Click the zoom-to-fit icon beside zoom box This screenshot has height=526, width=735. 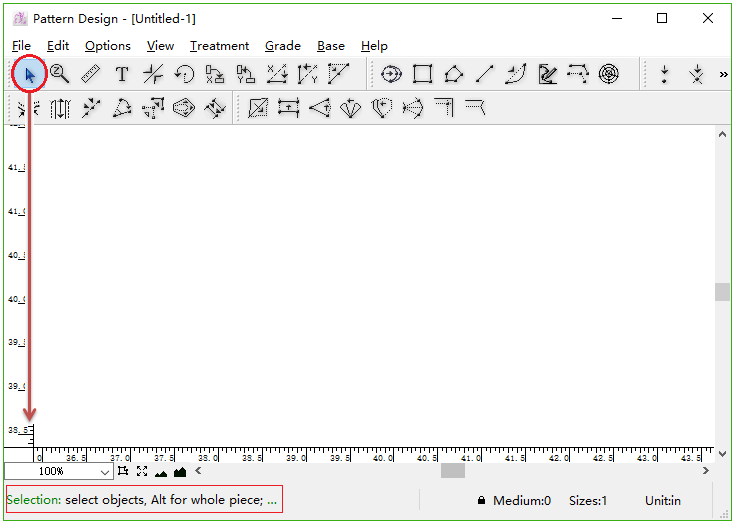[x=141, y=471]
